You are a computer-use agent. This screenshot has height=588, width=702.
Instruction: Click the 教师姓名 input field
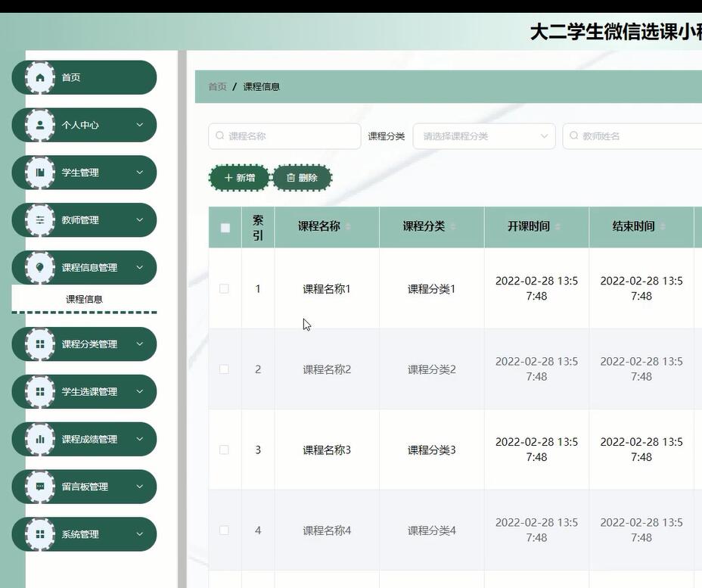[x=643, y=135]
